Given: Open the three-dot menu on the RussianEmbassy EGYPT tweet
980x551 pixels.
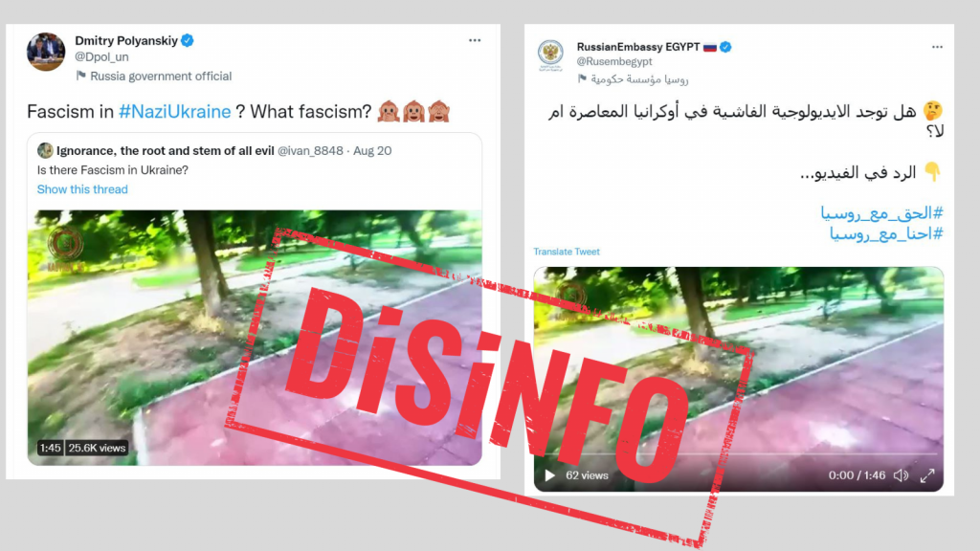Looking at the screenshot, I should [x=937, y=47].
